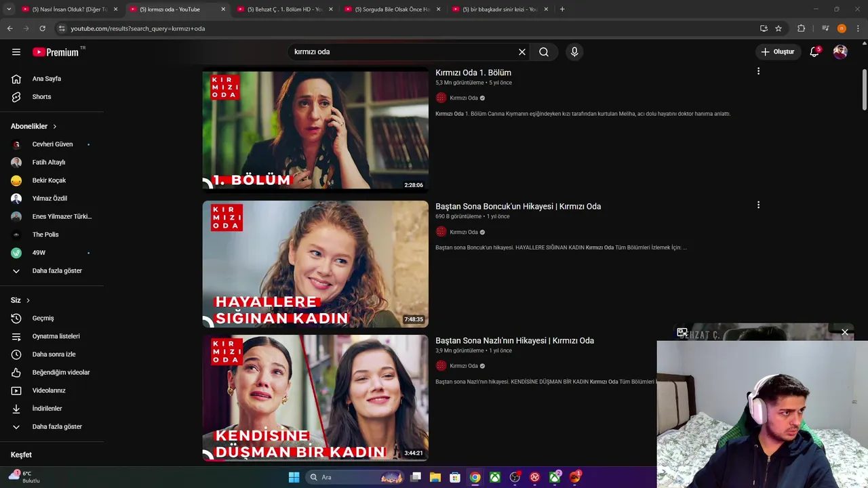
Task: Open the 'Kırmızı Oda 1. Bölüm' thumbnail
Action: pyautogui.click(x=315, y=130)
